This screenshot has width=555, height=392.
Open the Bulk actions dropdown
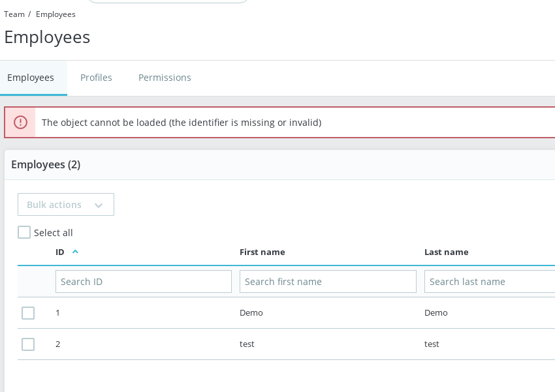[x=65, y=204]
